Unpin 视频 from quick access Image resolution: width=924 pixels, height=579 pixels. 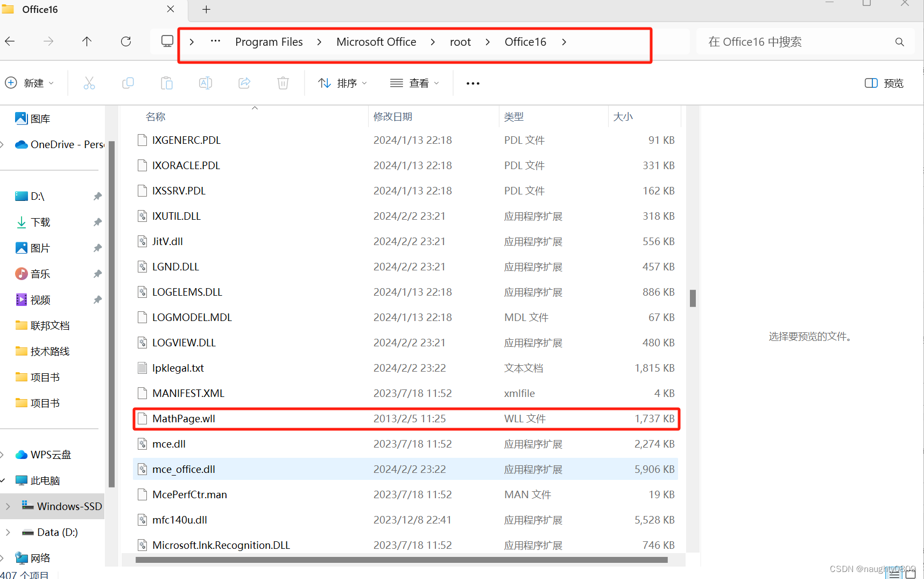[97, 299]
